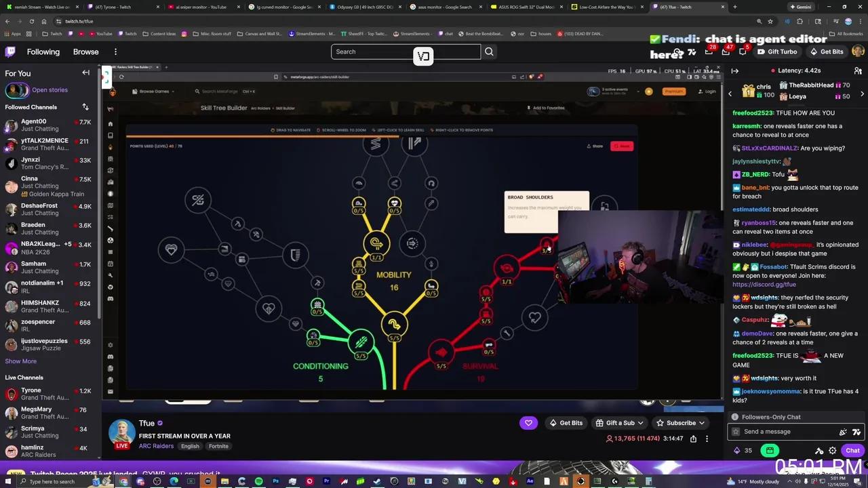The width and height of the screenshot is (868, 488).
Task: Click the shield skill node in Conditioning tree
Action: coord(295,256)
